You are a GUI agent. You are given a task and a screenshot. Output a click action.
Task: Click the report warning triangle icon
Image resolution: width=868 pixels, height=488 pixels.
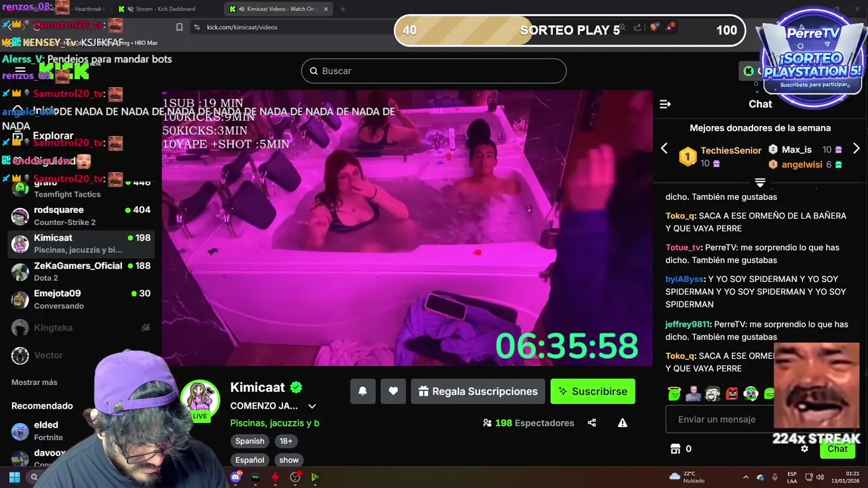click(x=623, y=423)
